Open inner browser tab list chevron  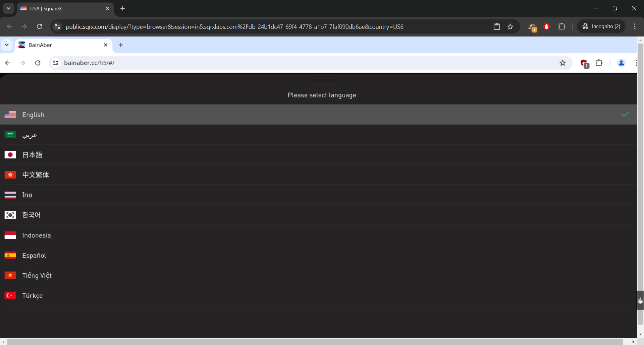[x=7, y=45]
